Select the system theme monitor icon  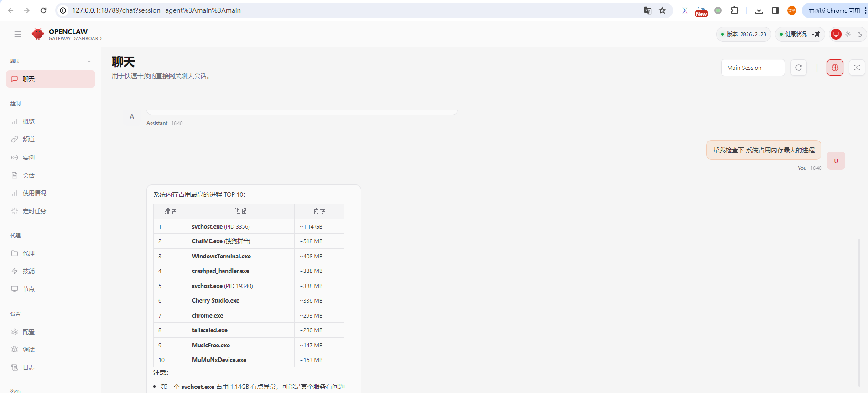point(836,34)
